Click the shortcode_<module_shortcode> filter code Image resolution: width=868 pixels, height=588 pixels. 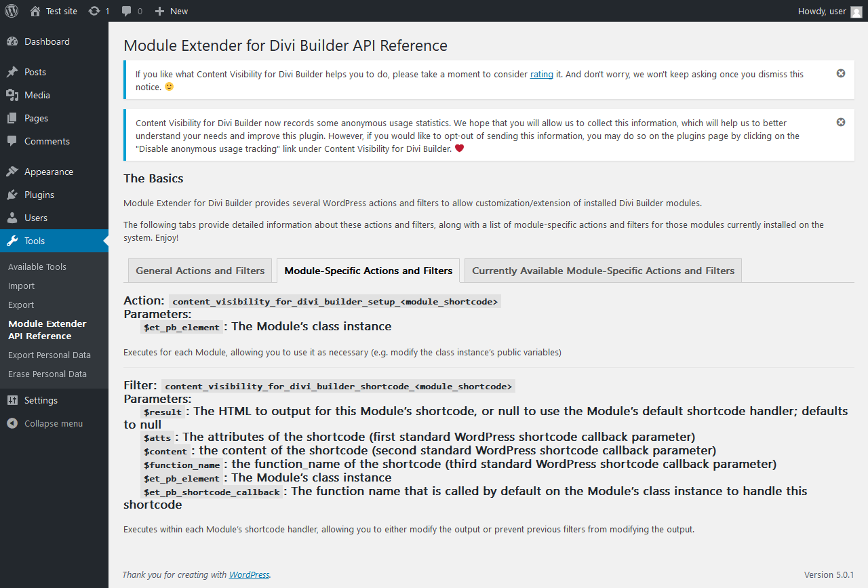pyautogui.click(x=338, y=386)
